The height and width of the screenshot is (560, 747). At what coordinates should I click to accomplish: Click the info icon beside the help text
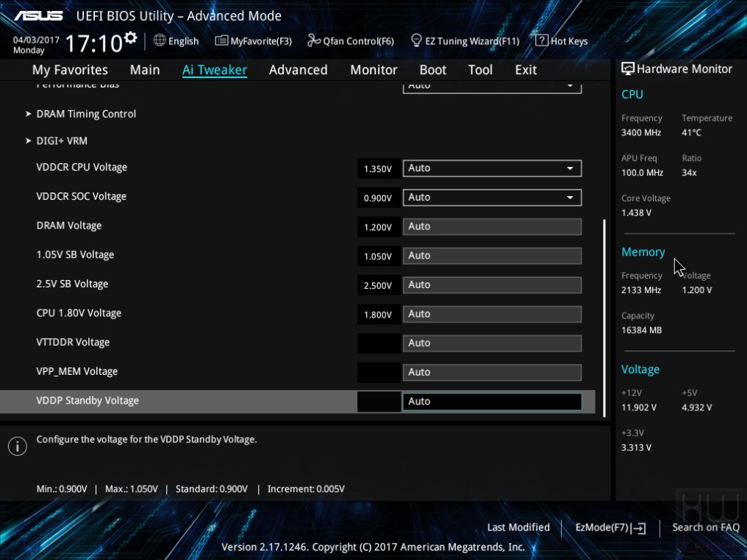pos(18,446)
